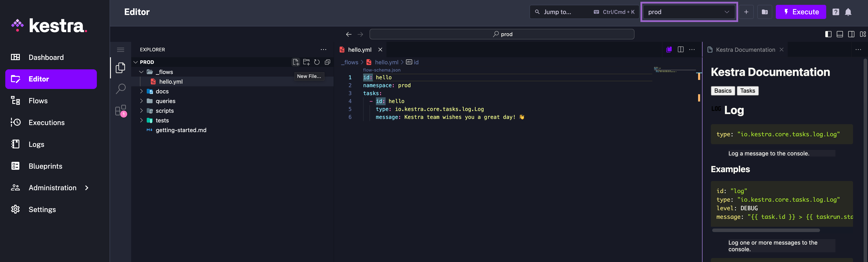Click the help question mark icon

[x=836, y=12]
